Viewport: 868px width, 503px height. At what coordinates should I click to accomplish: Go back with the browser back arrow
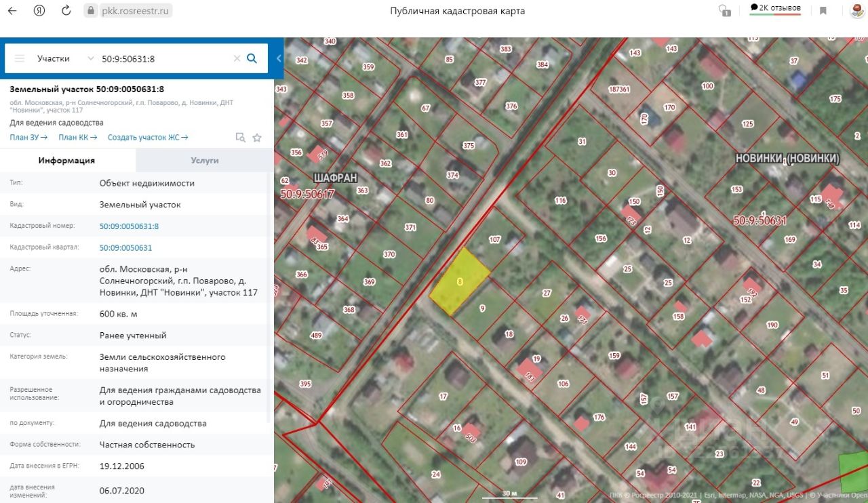click(12, 11)
